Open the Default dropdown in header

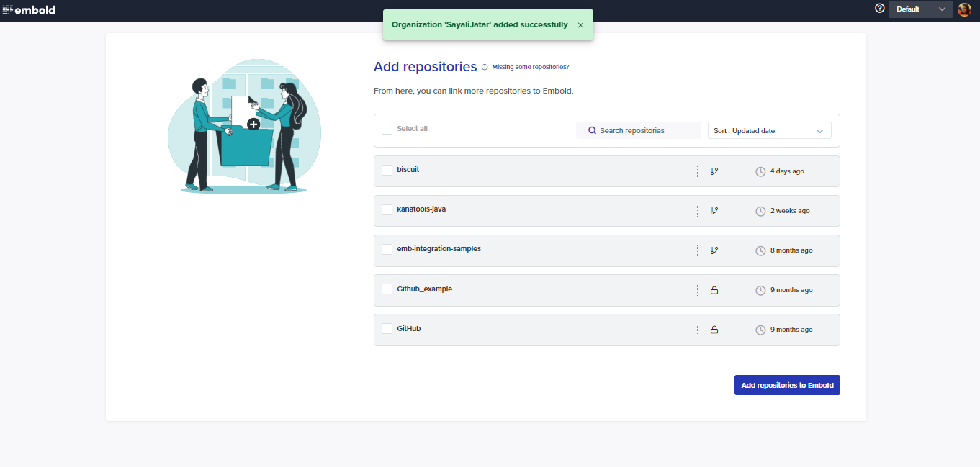pos(920,9)
